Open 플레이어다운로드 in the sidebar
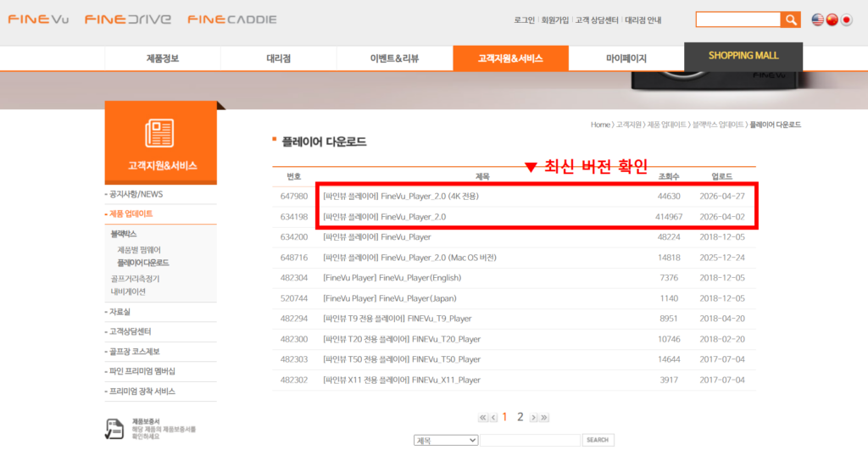The width and height of the screenshot is (868, 461). [142, 263]
